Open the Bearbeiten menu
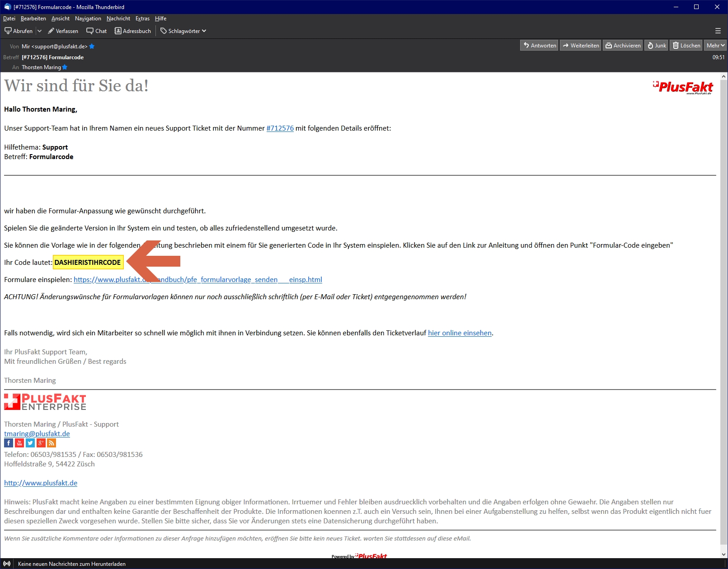This screenshot has height=569, width=728. [33, 19]
